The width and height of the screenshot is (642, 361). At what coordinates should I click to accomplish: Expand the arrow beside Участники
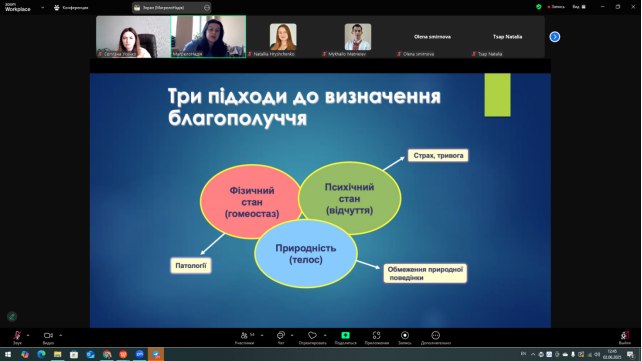coord(262,335)
